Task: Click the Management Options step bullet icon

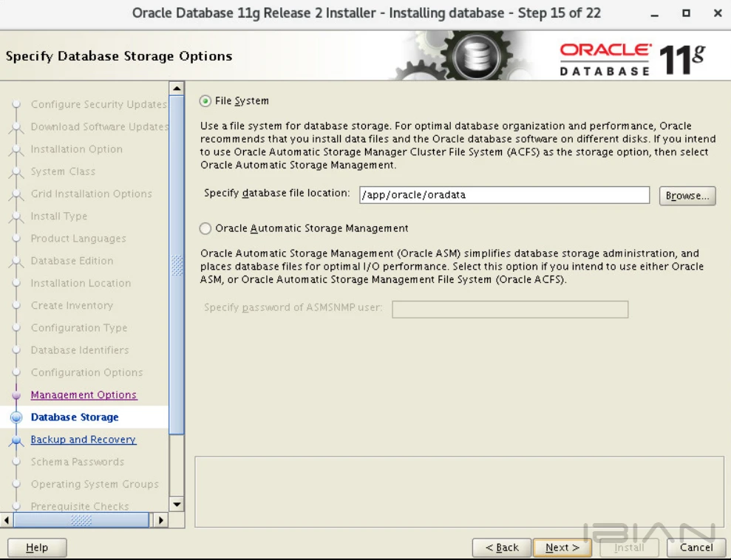Action: pyautogui.click(x=16, y=395)
